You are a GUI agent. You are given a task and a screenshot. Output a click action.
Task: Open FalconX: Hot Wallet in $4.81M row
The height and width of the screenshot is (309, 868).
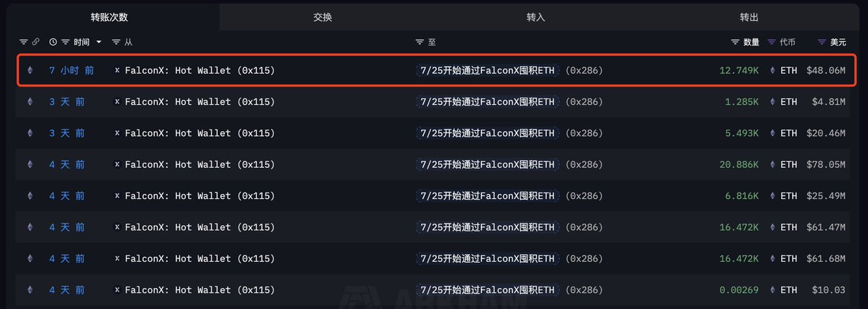(200, 102)
